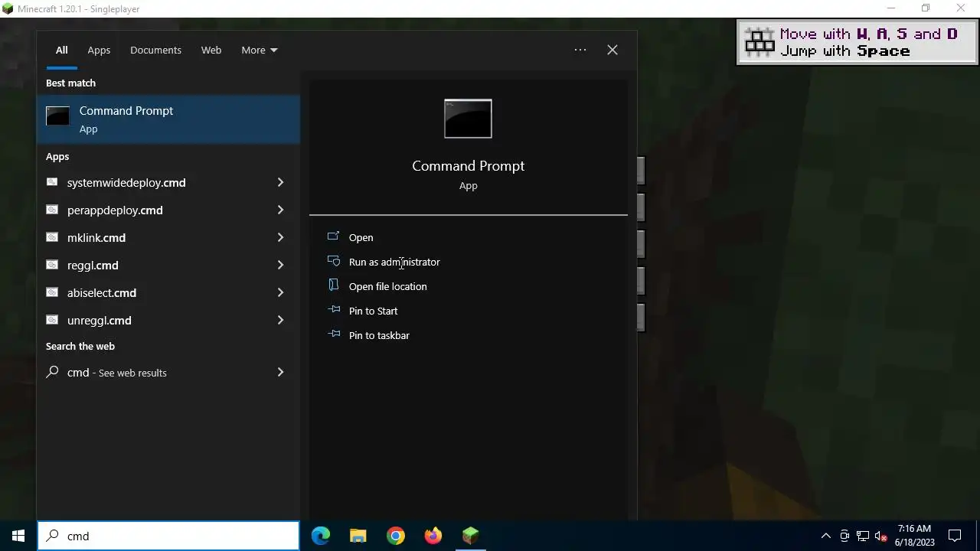Open the notification center icon
The image size is (980, 551).
coord(955,536)
